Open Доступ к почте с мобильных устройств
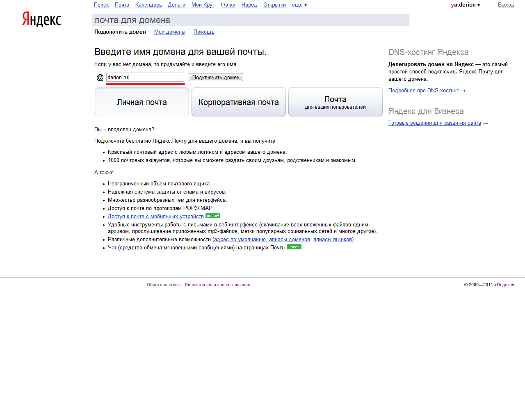Screen dimensions: 525x420 click(155, 217)
